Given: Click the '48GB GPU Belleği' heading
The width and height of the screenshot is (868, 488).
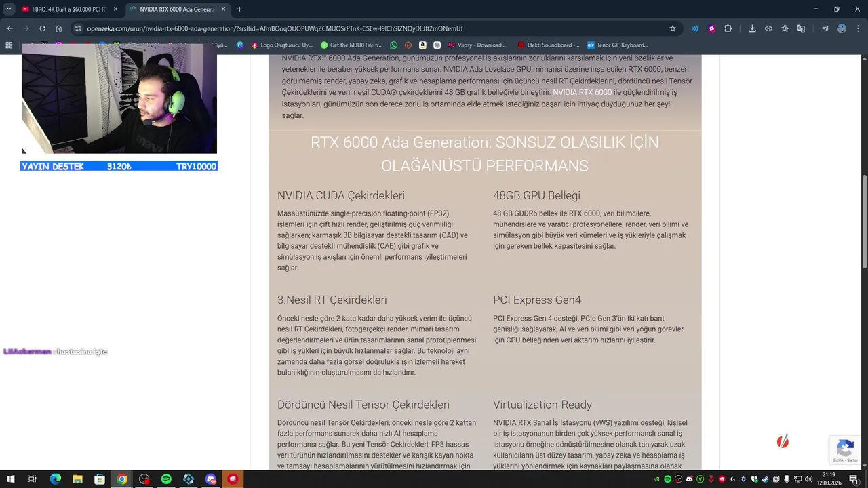Looking at the screenshot, I should coord(536,195).
